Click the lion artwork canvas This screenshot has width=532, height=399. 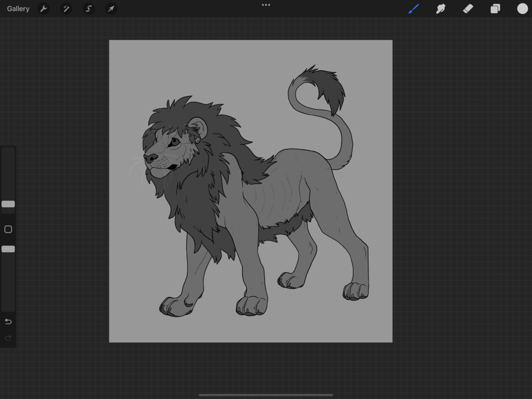(250, 191)
